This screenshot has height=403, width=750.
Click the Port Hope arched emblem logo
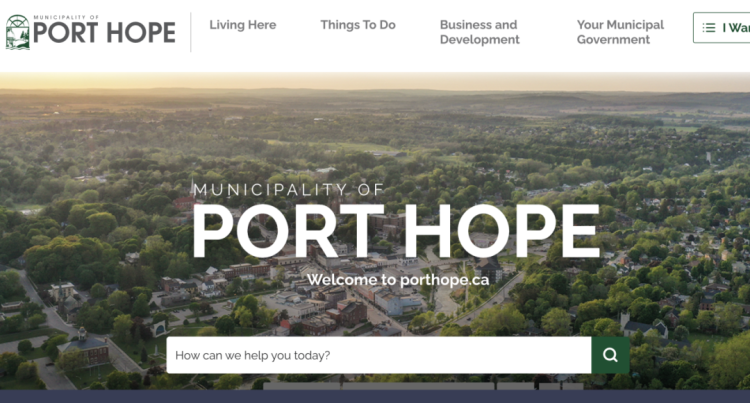18,32
